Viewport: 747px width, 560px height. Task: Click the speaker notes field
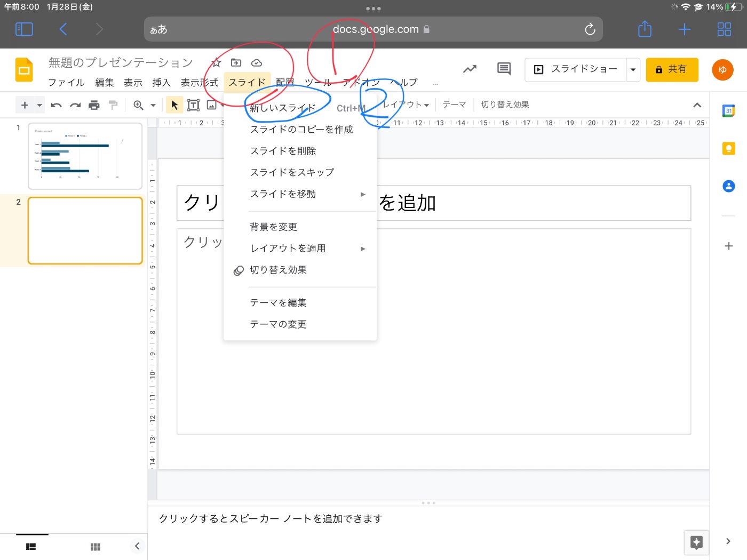coord(428,518)
